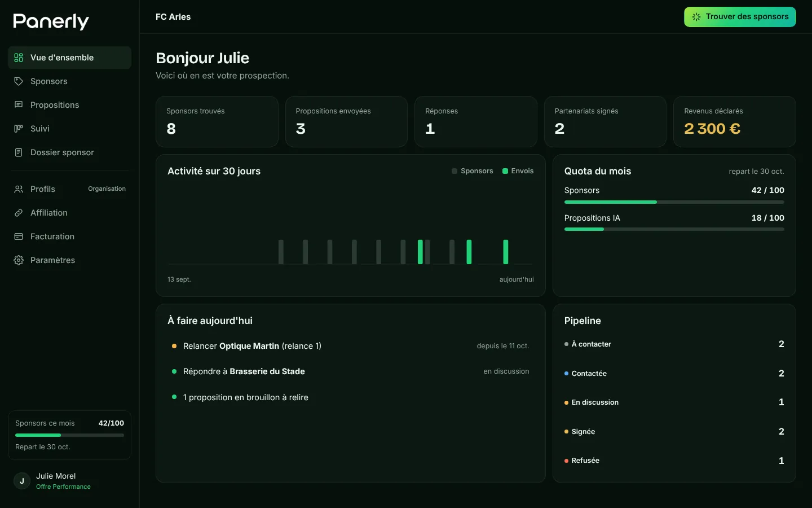The width and height of the screenshot is (812, 508).
Task: Click the Sponsors tag icon in sidebar
Action: 19,81
